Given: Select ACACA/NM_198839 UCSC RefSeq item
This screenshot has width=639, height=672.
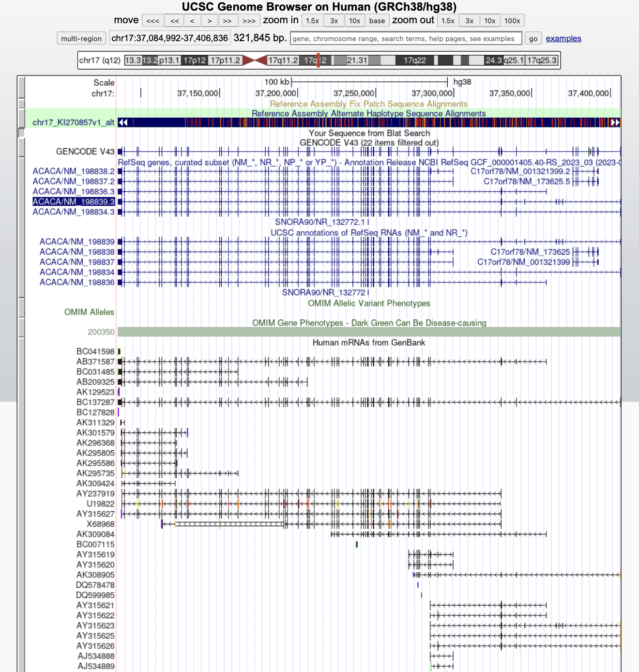Looking at the screenshot, I should point(77,242).
